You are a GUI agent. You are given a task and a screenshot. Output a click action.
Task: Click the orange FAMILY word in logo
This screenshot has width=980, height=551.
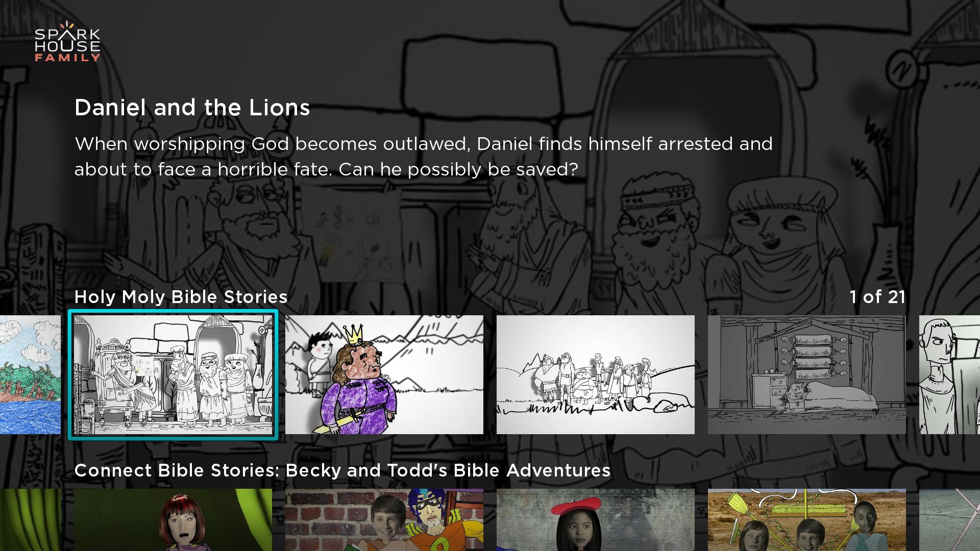[67, 58]
